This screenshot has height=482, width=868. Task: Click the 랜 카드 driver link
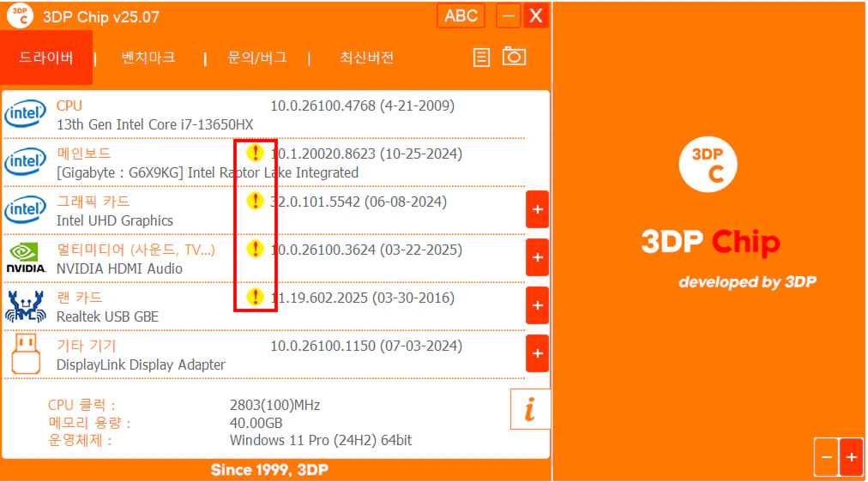point(80,298)
